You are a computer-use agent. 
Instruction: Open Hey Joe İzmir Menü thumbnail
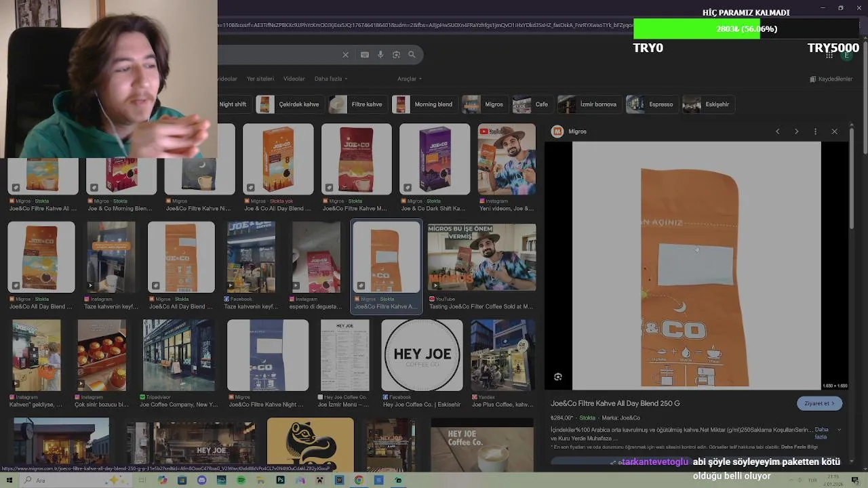click(344, 355)
